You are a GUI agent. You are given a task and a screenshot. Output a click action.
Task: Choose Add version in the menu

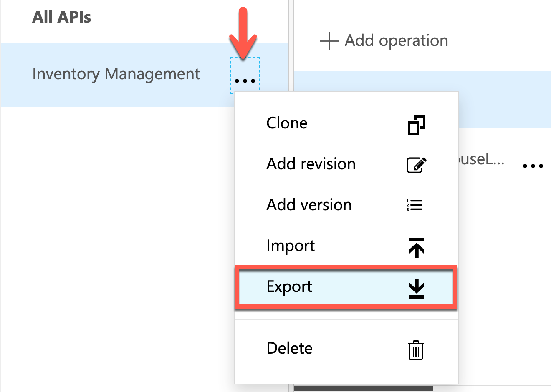pos(346,205)
